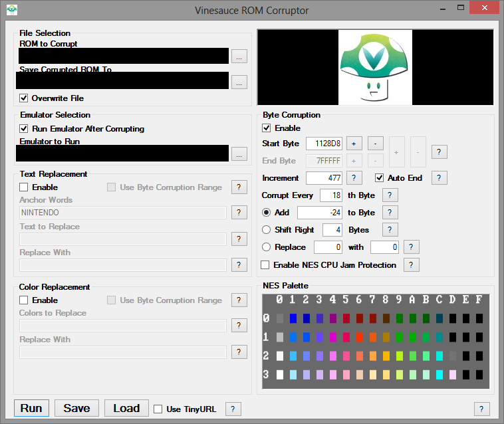Browse for ROM to Corrupt file
504x424 pixels.
point(239,56)
